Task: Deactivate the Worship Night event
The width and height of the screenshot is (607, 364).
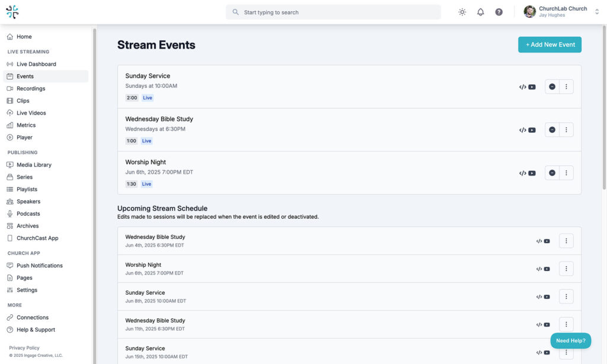Action: 552,173
